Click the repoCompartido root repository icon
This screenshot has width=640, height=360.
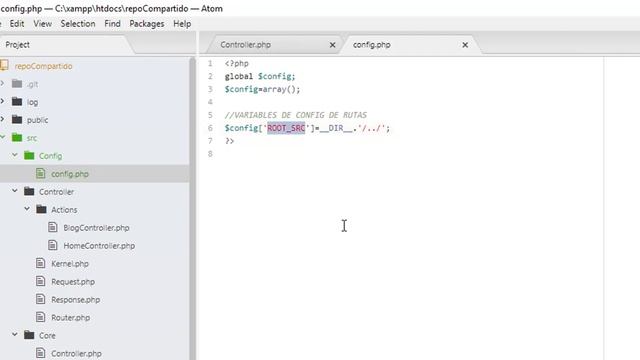click(4, 65)
